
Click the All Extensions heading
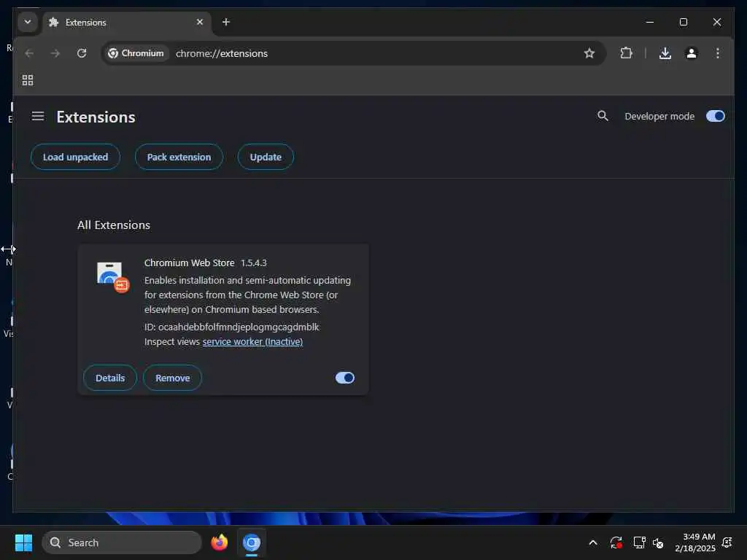tap(114, 225)
